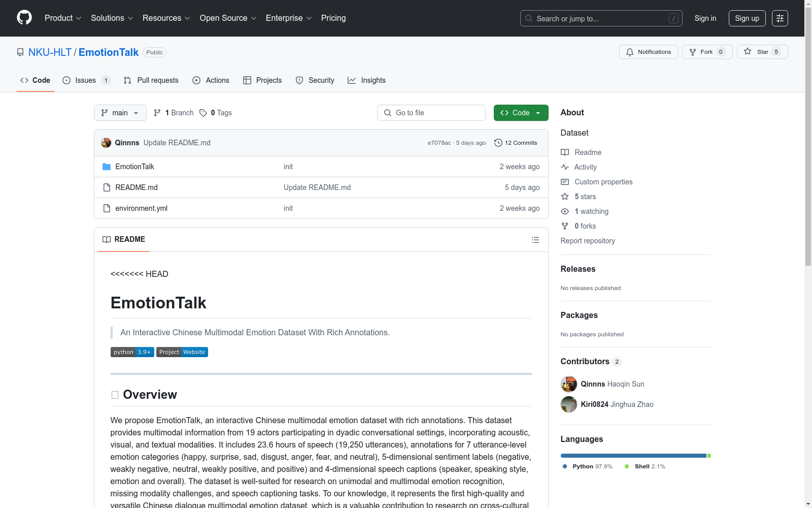View the 0 forks list
The width and height of the screenshot is (812, 508).
579,226
